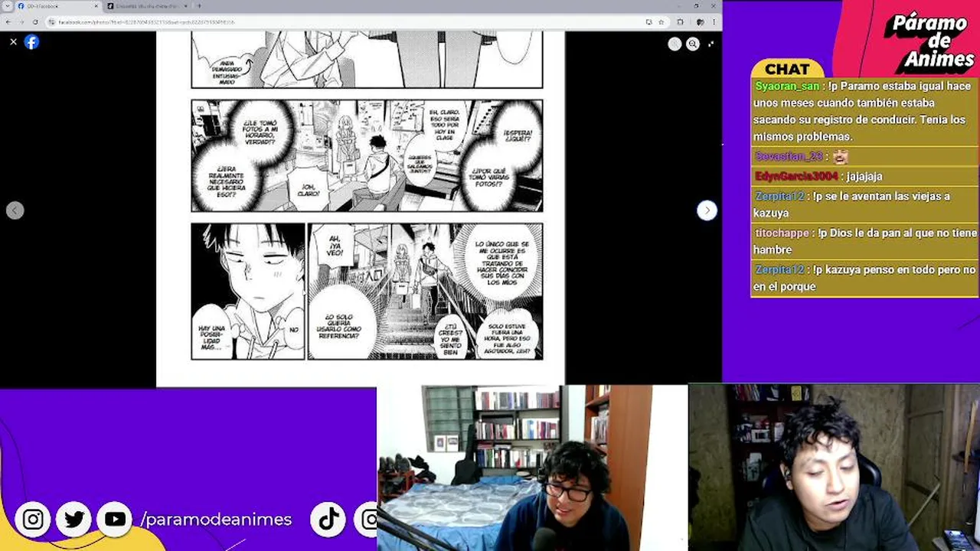Go to the next photo with right arrow
The height and width of the screenshot is (551, 980).
(x=707, y=210)
